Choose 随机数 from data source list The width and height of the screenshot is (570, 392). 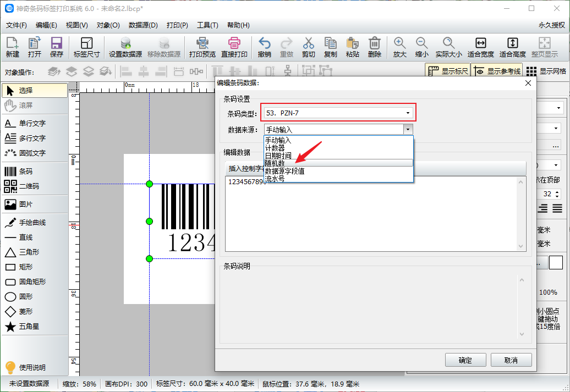pyautogui.click(x=338, y=163)
